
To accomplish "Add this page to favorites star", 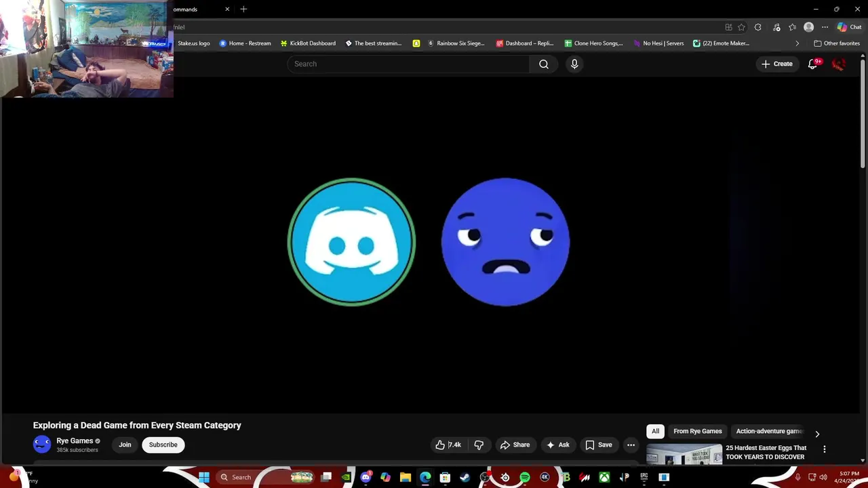I will pyautogui.click(x=742, y=27).
